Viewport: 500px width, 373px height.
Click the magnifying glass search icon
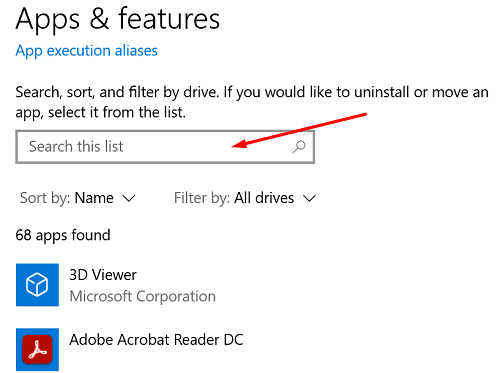(299, 147)
